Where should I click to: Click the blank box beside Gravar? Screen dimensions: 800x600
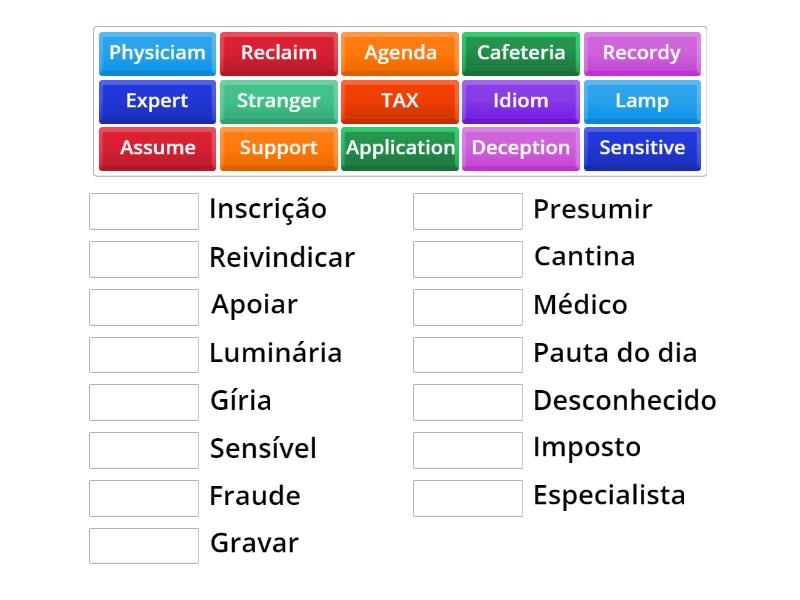tap(144, 545)
